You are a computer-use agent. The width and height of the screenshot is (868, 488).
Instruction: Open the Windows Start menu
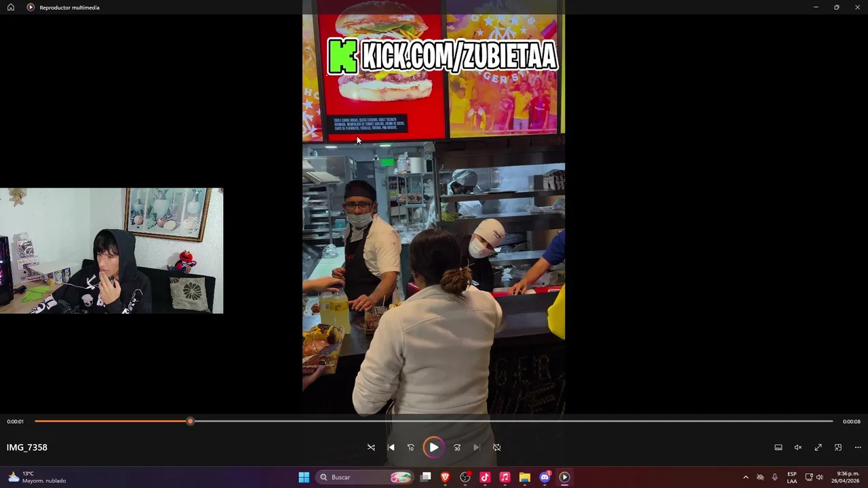304,477
